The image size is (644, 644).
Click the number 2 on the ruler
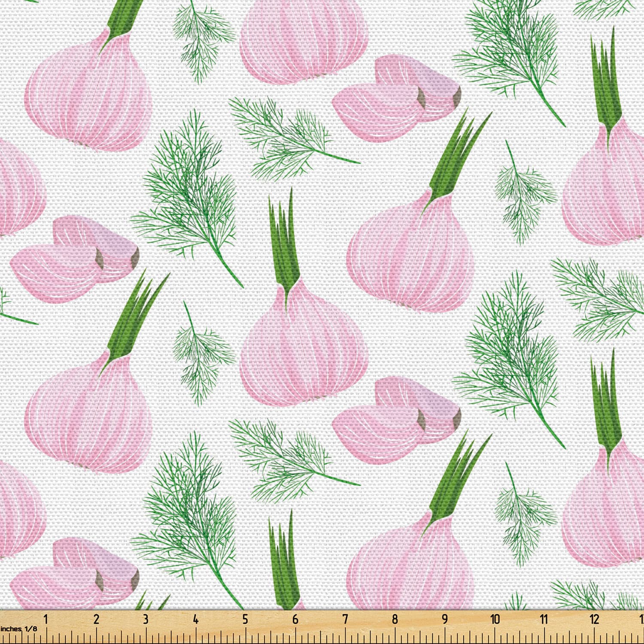pos(96,619)
